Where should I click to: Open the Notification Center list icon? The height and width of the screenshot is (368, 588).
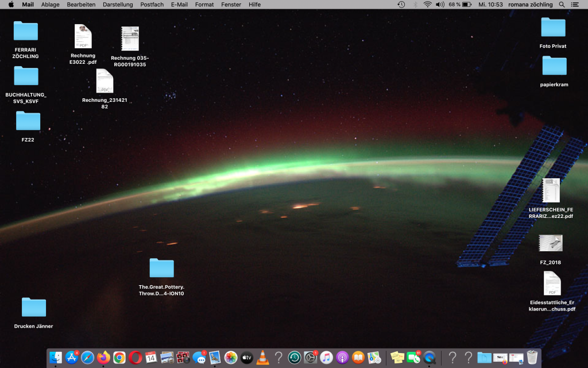[576, 5]
